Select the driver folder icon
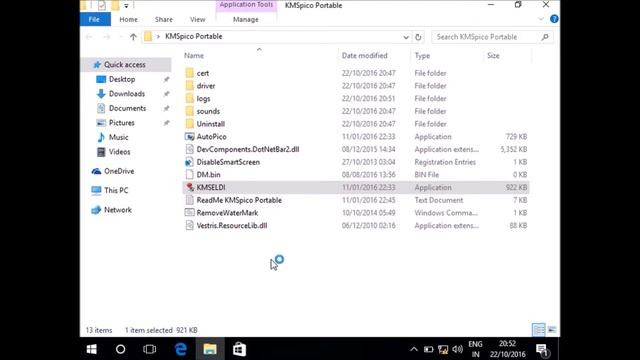Viewport: 640px width, 360px height. tap(189, 86)
